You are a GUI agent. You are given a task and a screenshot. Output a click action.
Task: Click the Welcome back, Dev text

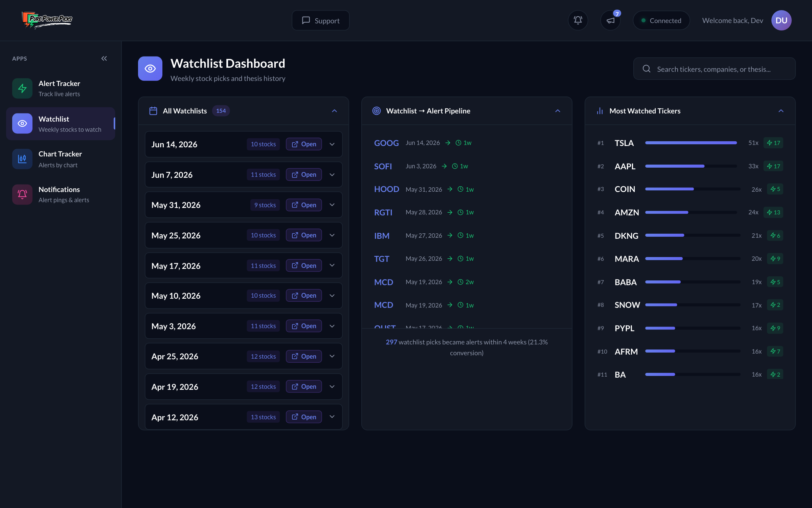tap(732, 20)
